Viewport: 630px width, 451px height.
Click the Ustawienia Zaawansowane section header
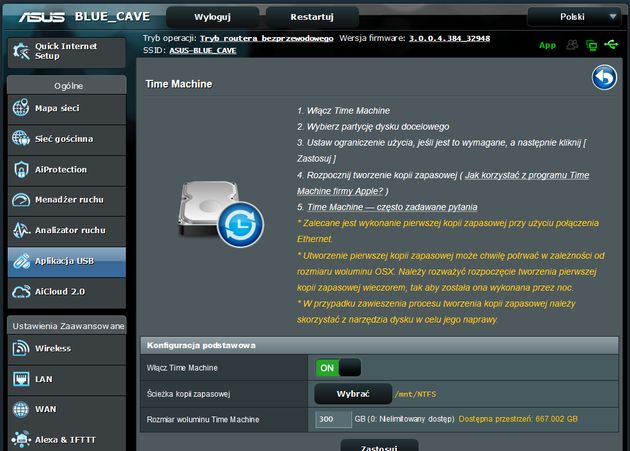[67, 326]
